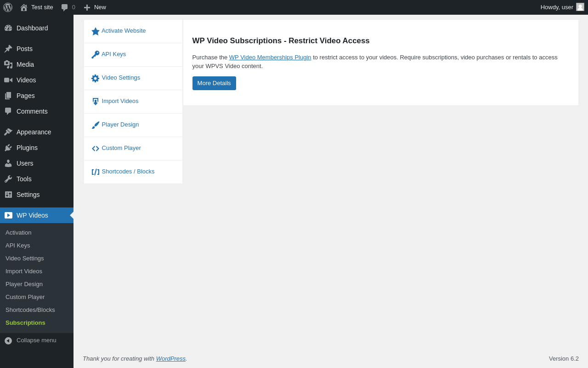This screenshot has width=588, height=368.
Task: Click the shortcode icon for Shortcodes / Blocks
Action: tap(96, 172)
